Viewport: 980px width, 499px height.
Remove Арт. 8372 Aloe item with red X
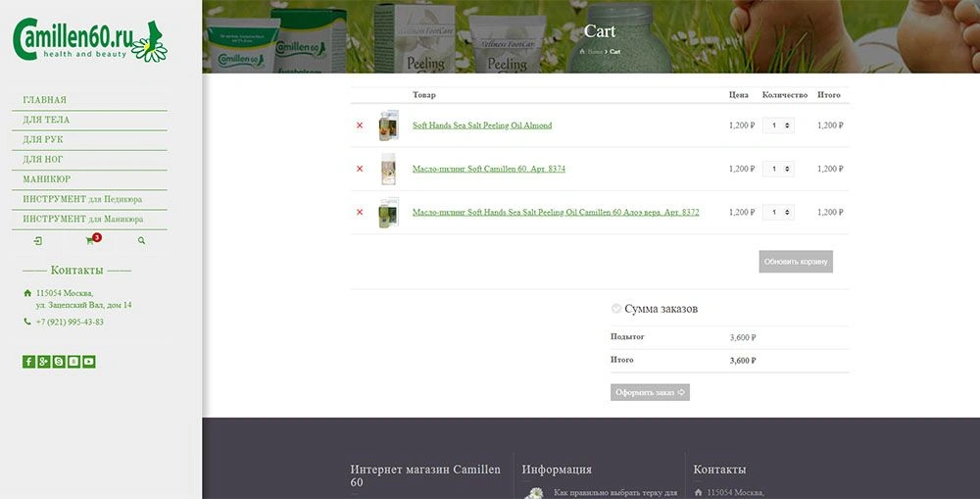(x=360, y=212)
